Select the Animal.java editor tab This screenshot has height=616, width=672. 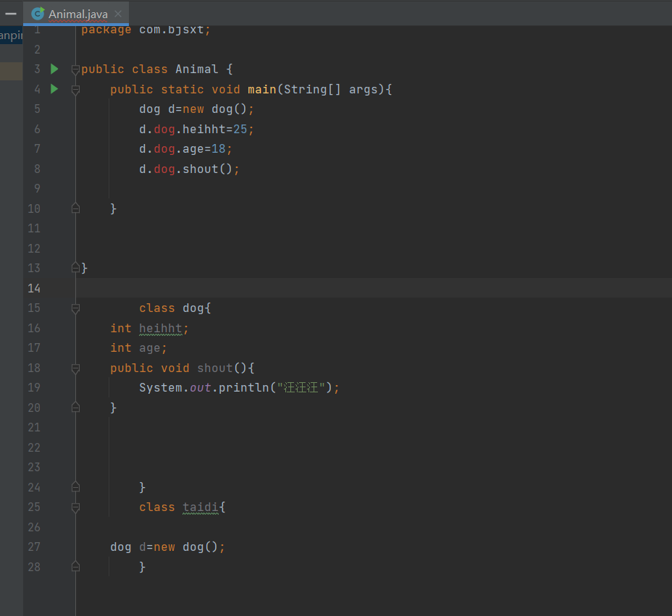(x=76, y=14)
